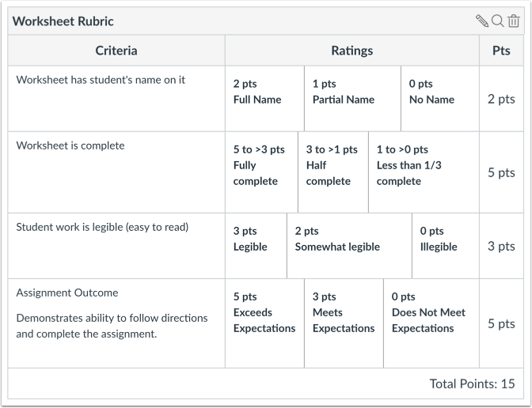Select the Somewhat legible rating
The image size is (532, 408).
(349, 246)
